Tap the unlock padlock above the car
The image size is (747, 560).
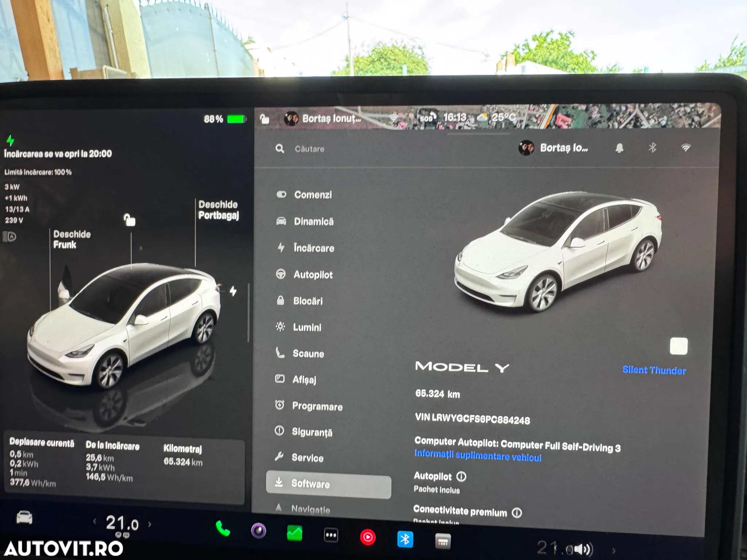coord(129,220)
